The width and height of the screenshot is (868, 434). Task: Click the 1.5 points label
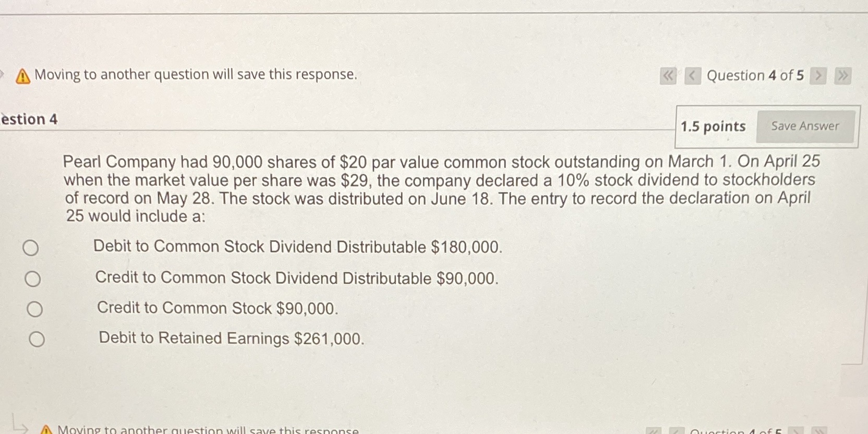713,126
